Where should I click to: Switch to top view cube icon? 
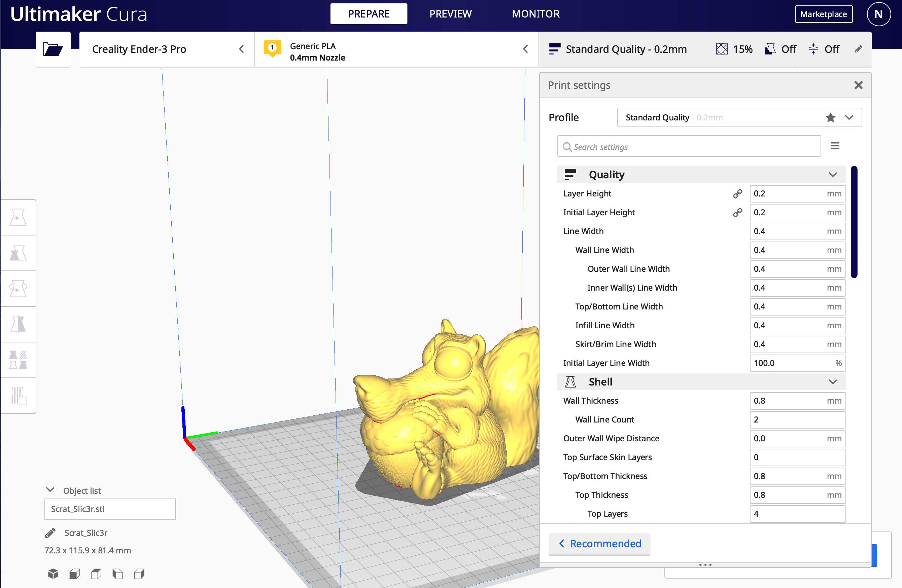coord(96,574)
